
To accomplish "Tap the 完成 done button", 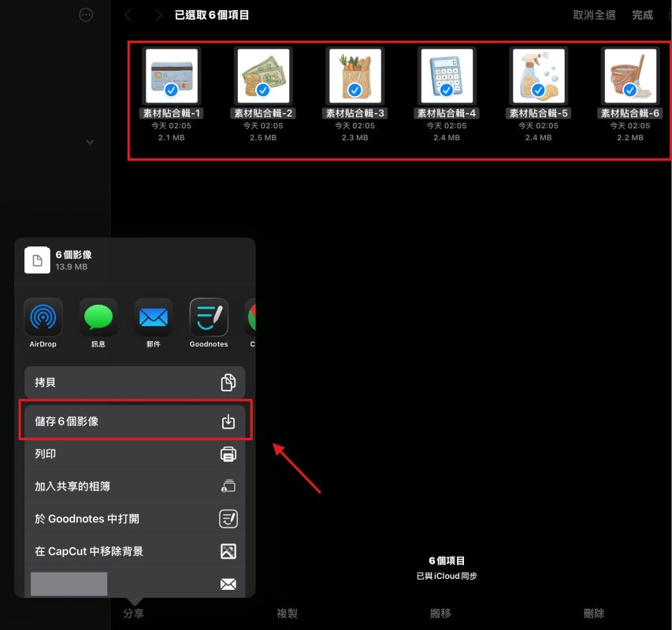I will coord(642,15).
